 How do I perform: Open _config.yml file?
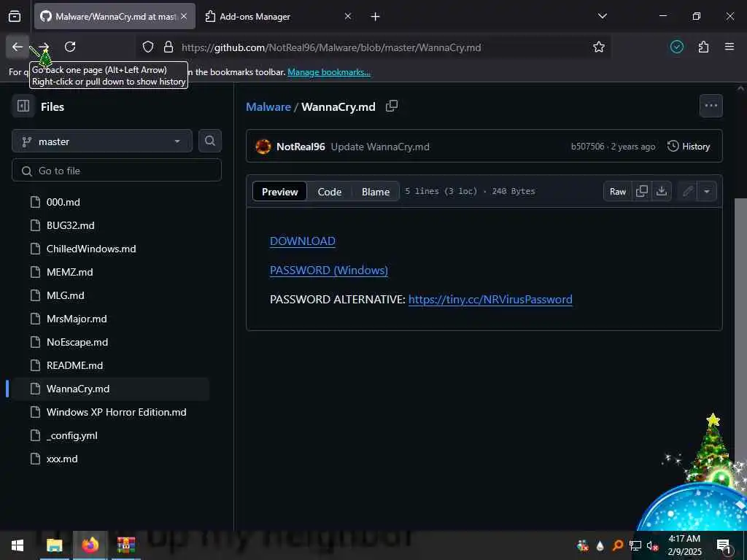click(72, 435)
